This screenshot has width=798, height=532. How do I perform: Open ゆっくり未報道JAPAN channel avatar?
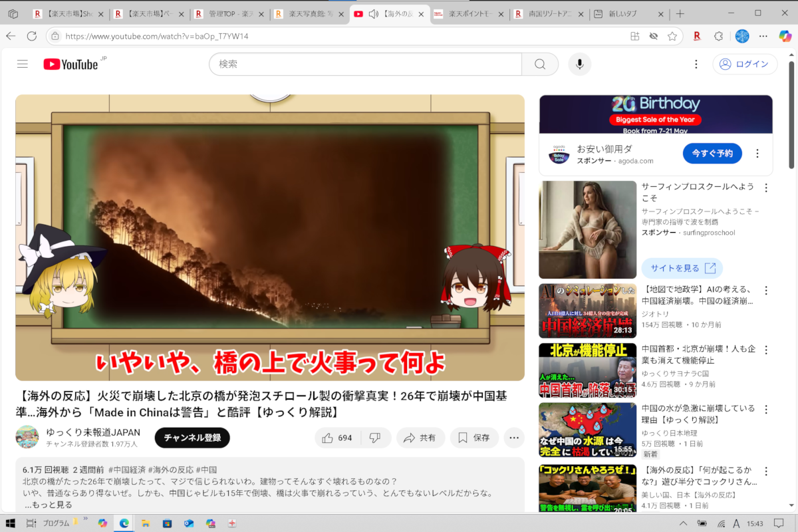[x=27, y=437]
